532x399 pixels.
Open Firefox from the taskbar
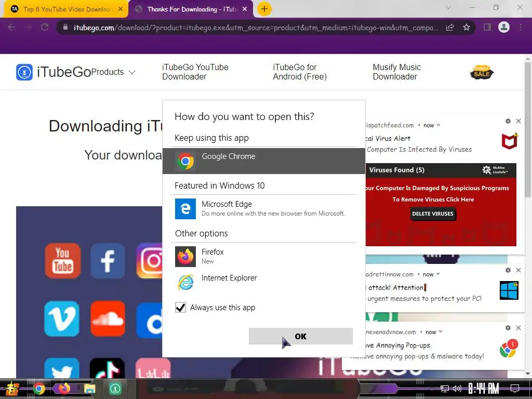tap(64, 388)
